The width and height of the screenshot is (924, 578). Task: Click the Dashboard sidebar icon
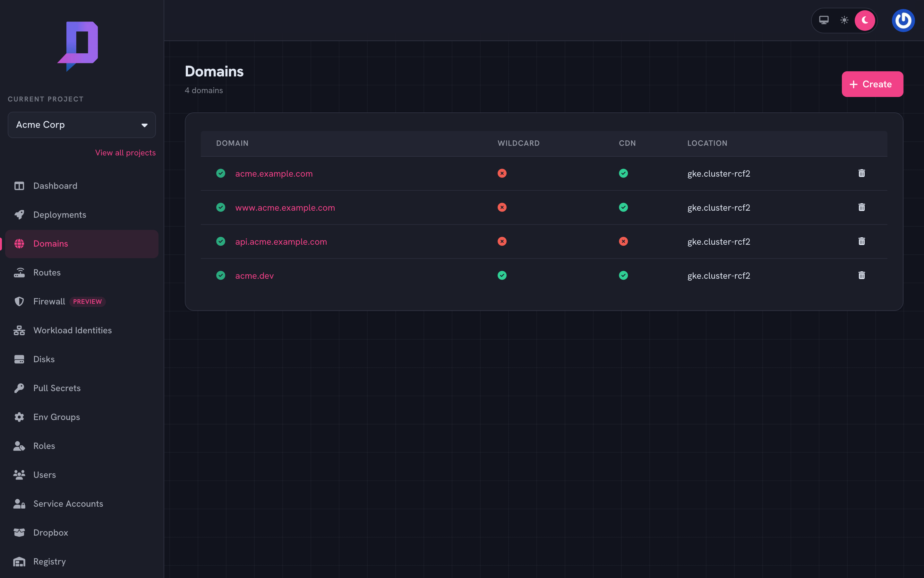tap(19, 186)
